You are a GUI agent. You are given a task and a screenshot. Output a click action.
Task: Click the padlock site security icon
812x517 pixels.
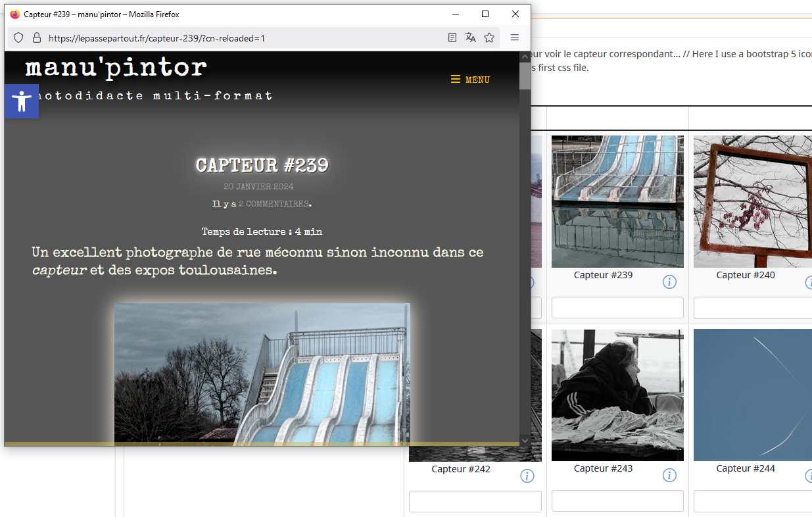(37, 38)
